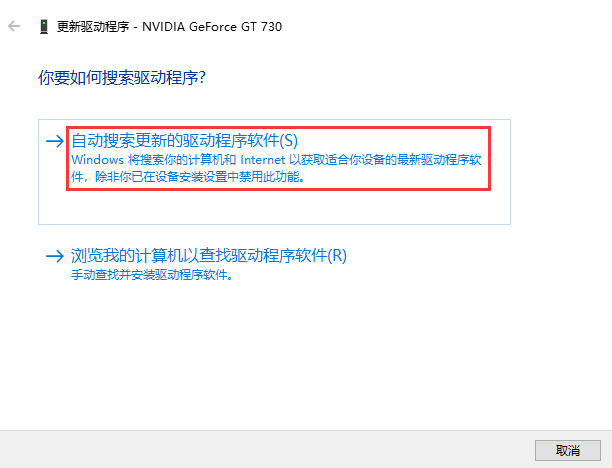Click the (R) shortcut label of second option

coord(337,256)
